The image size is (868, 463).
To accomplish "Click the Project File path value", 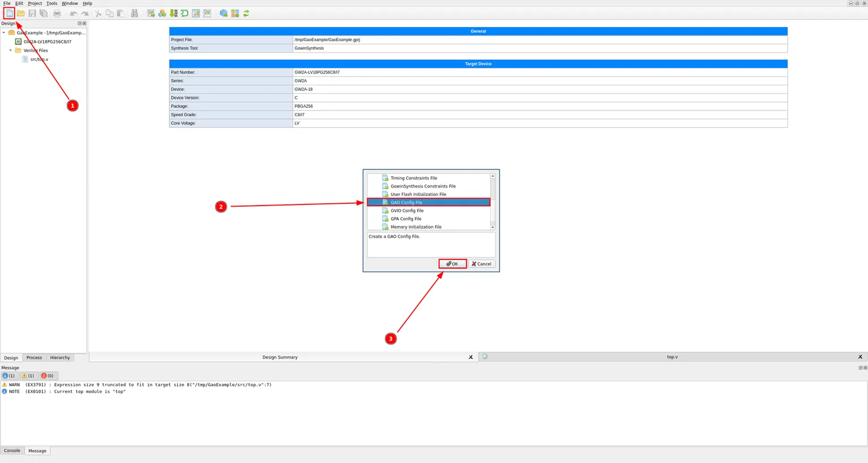I will pyautogui.click(x=327, y=40).
